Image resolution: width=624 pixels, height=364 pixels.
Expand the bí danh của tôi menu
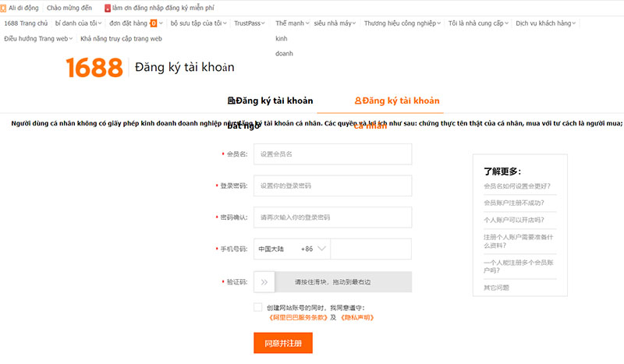click(79, 23)
